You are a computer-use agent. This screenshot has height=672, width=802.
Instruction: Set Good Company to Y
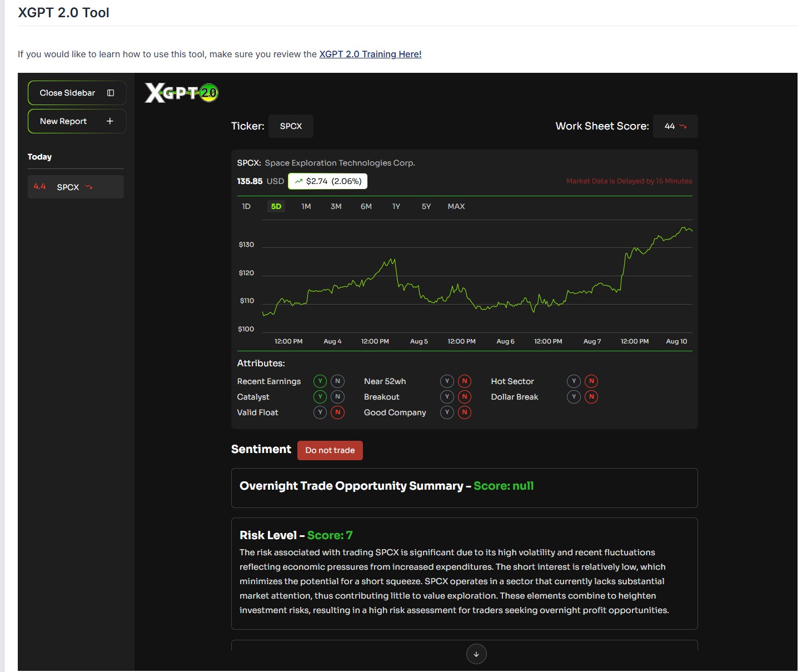pyautogui.click(x=447, y=412)
